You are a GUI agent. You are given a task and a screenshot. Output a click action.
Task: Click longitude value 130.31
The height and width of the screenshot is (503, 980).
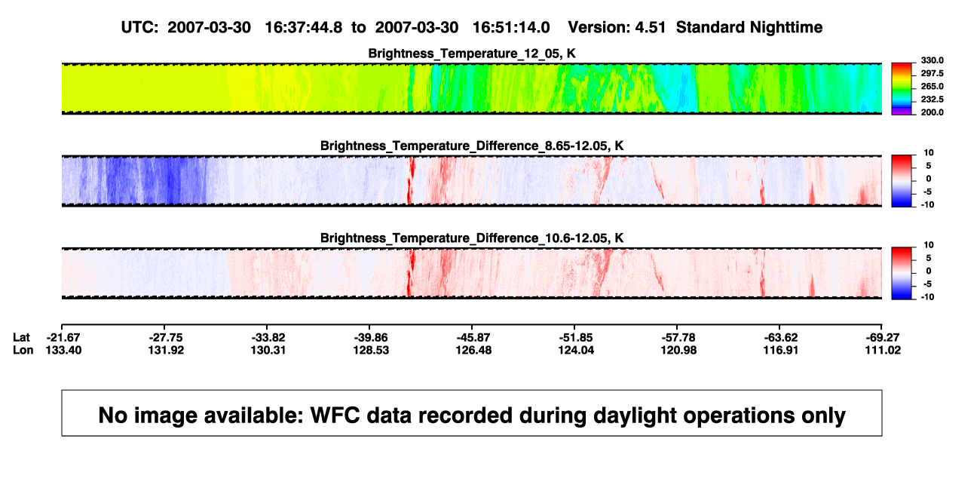point(268,350)
